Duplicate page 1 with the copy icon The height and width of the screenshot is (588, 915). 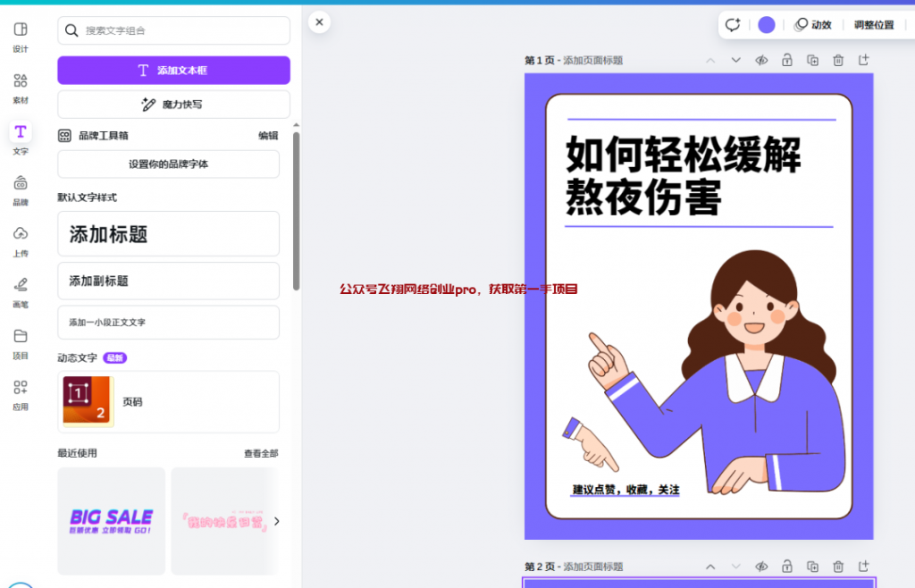click(x=812, y=60)
